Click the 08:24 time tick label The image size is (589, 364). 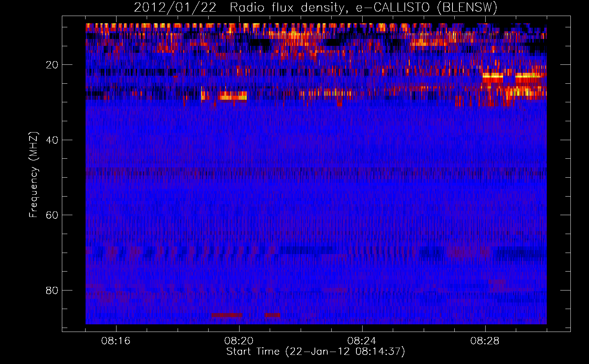pos(362,341)
